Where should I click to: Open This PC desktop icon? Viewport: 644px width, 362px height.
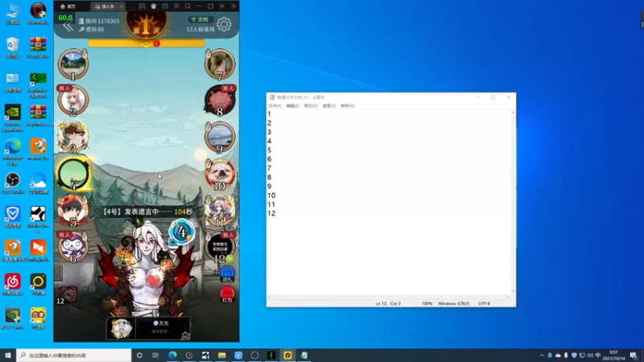[x=13, y=14]
